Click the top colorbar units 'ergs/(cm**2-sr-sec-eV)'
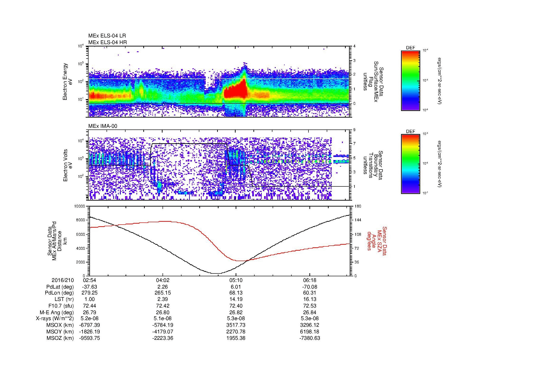Image resolution: width=555 pixels, height=392 pixels. (440, 81)
